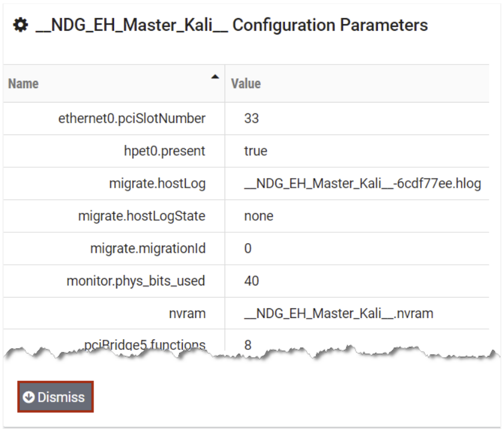The width and height of the screenshot is (504, 429).
Task: Select the migrate.hostLogState parameter name
Action: [x=141, y=216]
